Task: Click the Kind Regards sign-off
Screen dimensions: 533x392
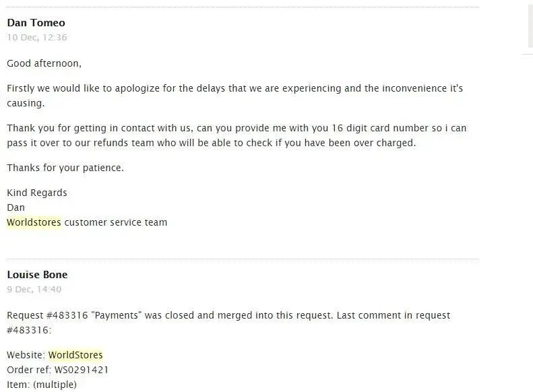Action: [37, 193]
